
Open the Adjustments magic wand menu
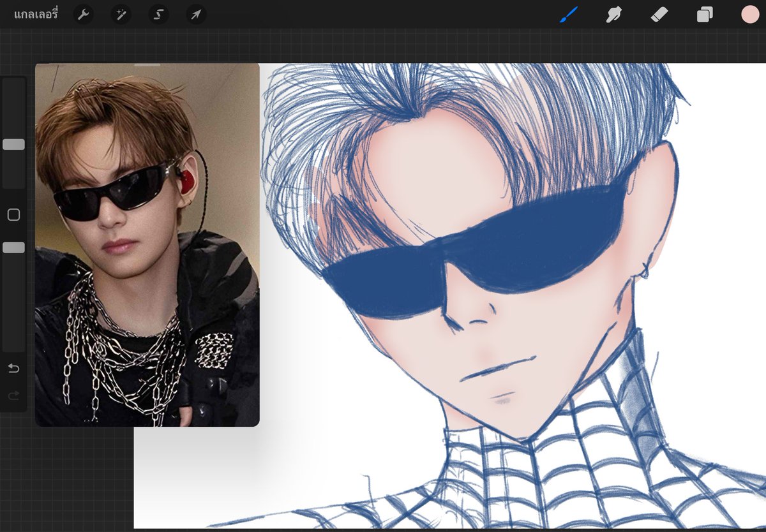coord(121,14)
